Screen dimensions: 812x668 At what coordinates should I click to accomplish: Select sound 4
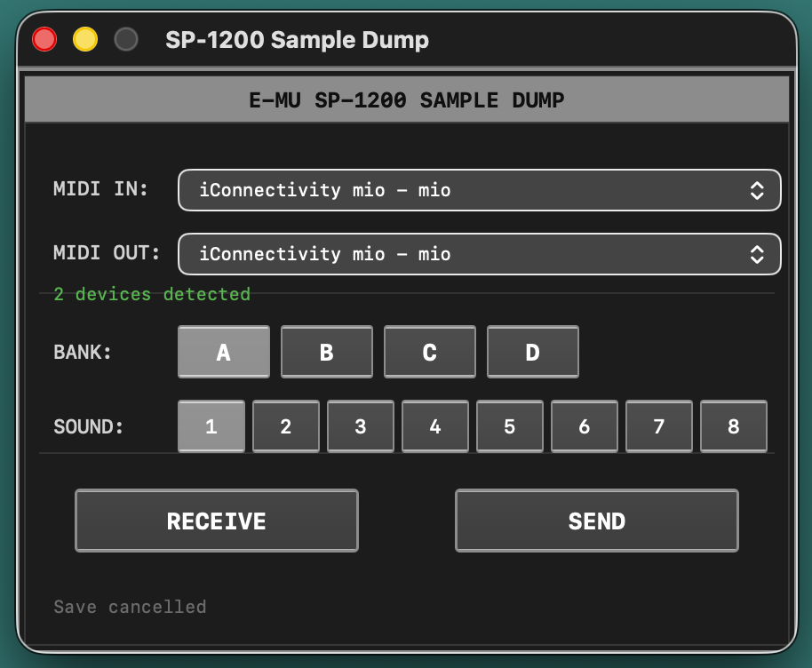click(435, 426)
